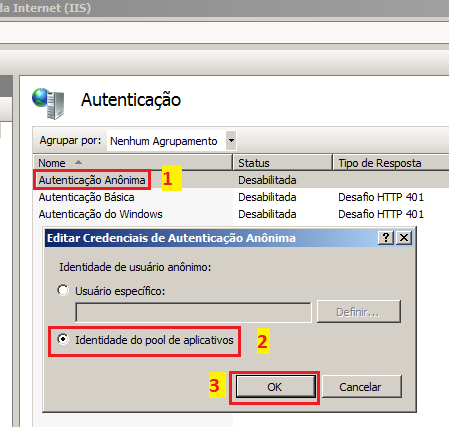The image size is (449, 427).
Task: Select the Autenticação do Windows entry
Action: click(100, 214)
